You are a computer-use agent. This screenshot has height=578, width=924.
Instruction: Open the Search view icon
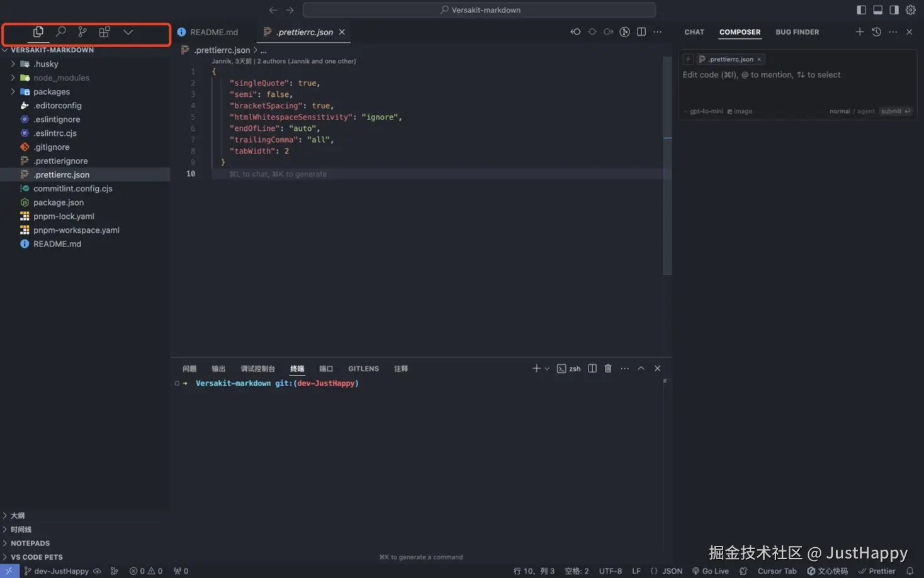60,31
